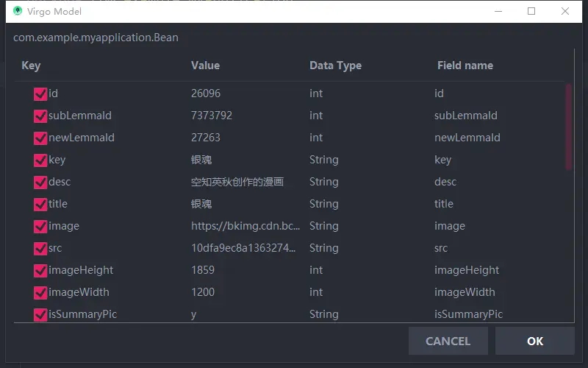Screen dimensions: 588x368
Task: Close the Virgo Model dialog
Action: (565, 11)
